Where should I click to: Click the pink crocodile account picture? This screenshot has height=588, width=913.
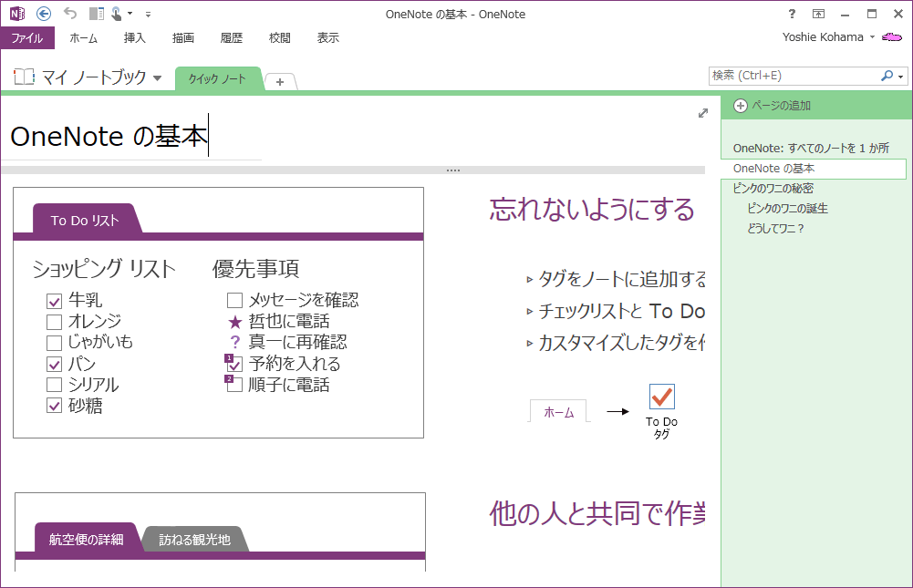click(892, 37)
